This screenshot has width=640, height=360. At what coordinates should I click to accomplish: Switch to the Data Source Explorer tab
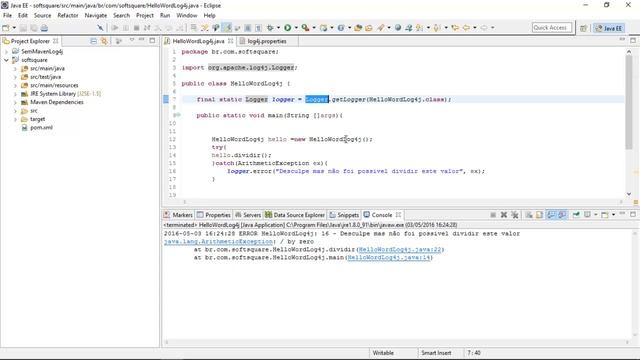point(295,215)
